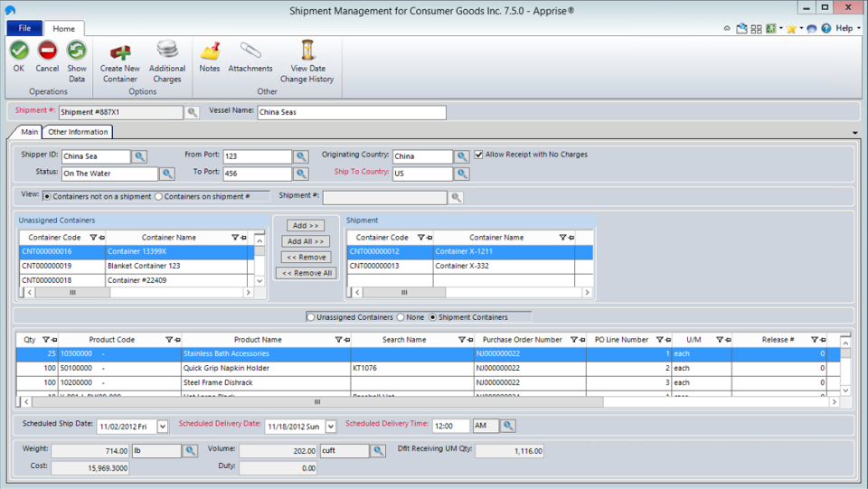Viewport: 868px width, 489px height.
Task: Open Scheduled Delivery Date dropdown
Action: point(331,427)
